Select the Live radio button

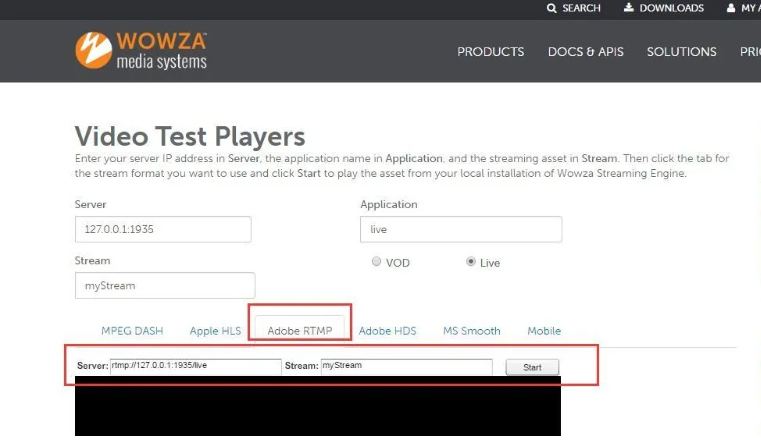471,262
